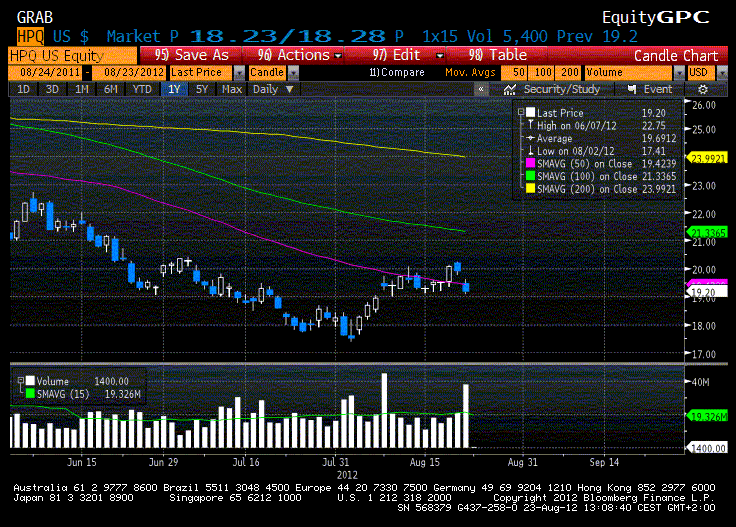The width and height of the screenshot is (736, 527).
Task: Select the 1Y range tab
Action: click(174, 89)
